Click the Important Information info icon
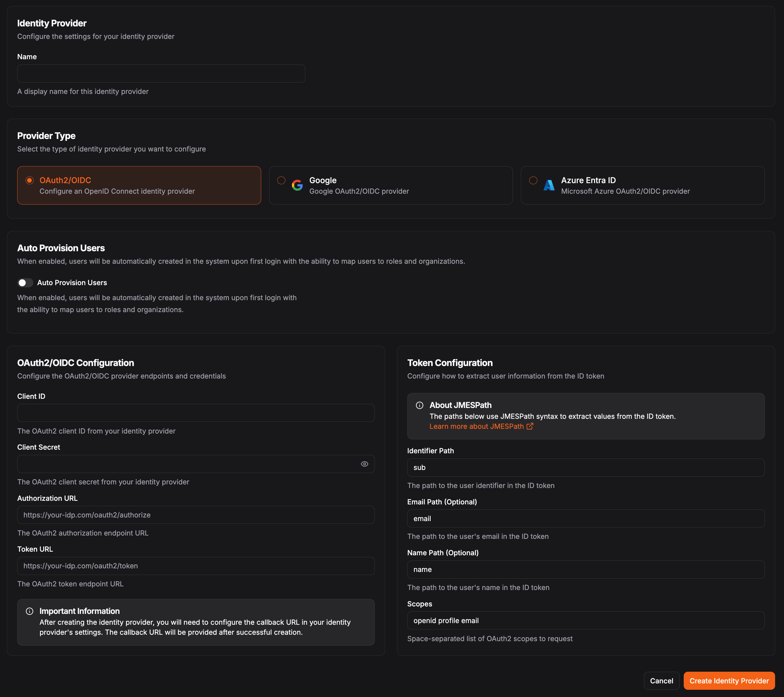Screen dimensions: 784x697 [29, 611]
